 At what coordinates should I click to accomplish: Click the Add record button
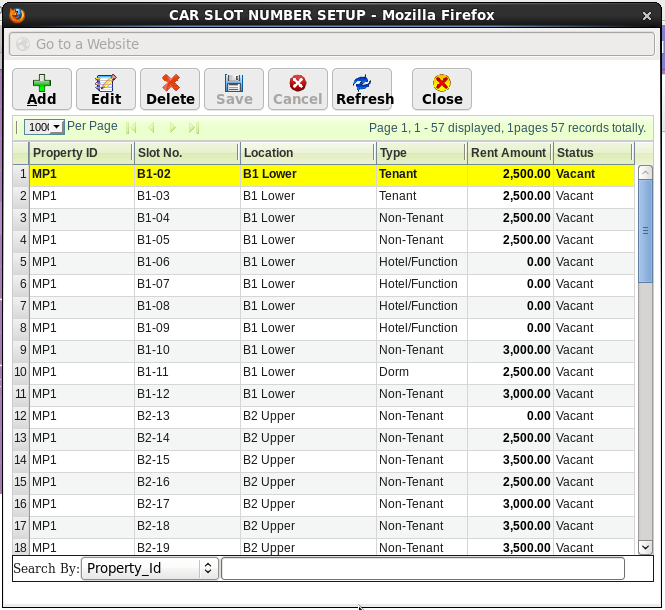click(x=42, y=89)
